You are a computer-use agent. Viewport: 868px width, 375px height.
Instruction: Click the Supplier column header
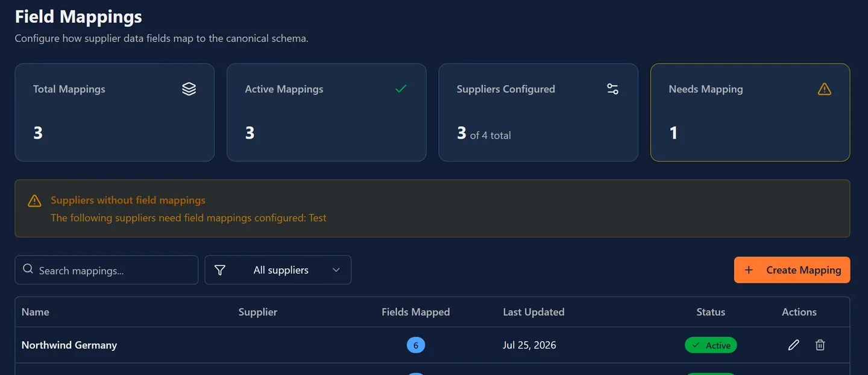[x=258, y=312]
